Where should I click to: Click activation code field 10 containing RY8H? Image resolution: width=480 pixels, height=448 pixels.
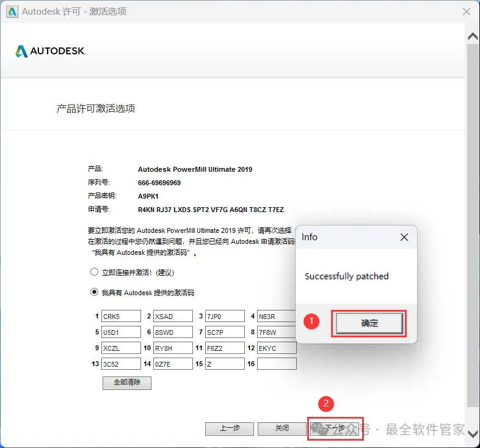(x=173, y=348)
